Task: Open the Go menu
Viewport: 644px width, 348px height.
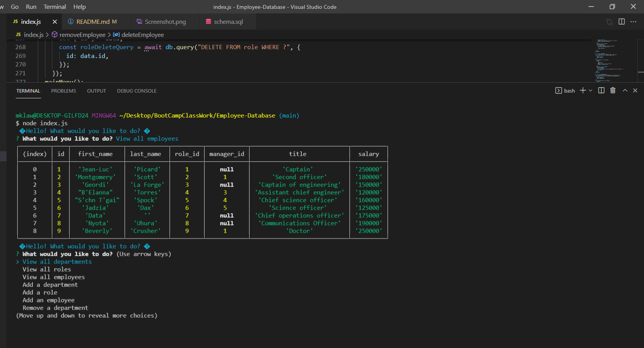Action: pos(15,7)
